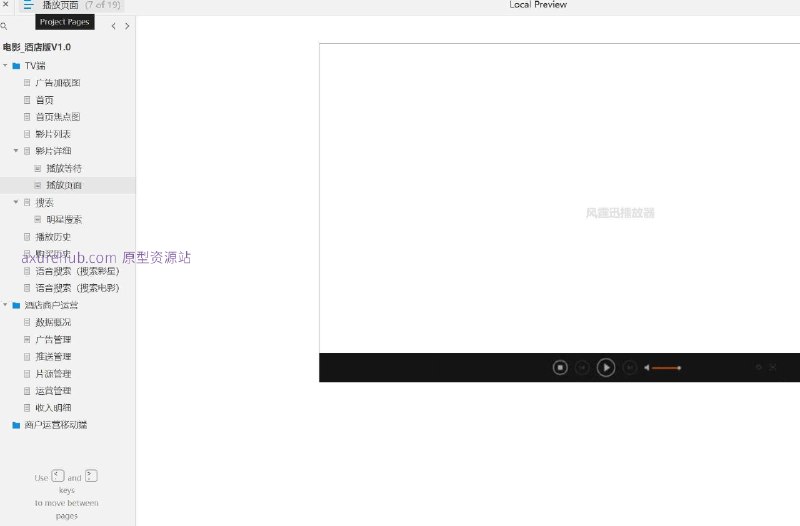Collapse the 搜索 node arrow
800x526 pixels.
(x=16, y=202)
